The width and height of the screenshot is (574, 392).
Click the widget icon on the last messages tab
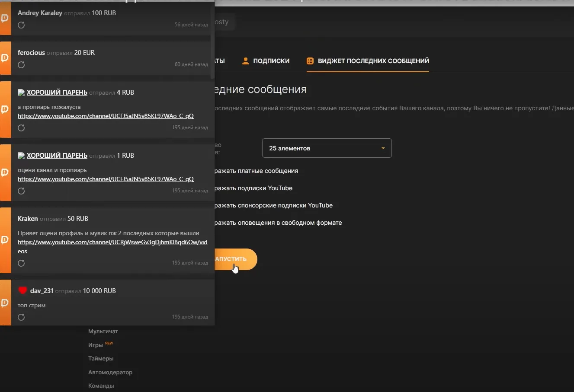(310, 61)
